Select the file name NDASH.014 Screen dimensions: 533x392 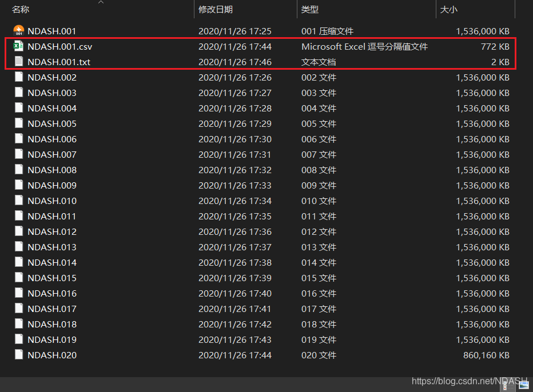coord(52,263)
